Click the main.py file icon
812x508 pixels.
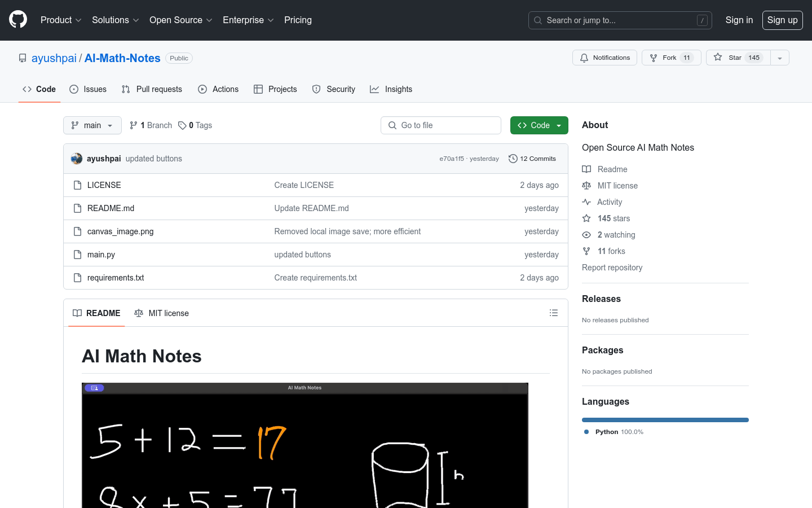(78, 255)
